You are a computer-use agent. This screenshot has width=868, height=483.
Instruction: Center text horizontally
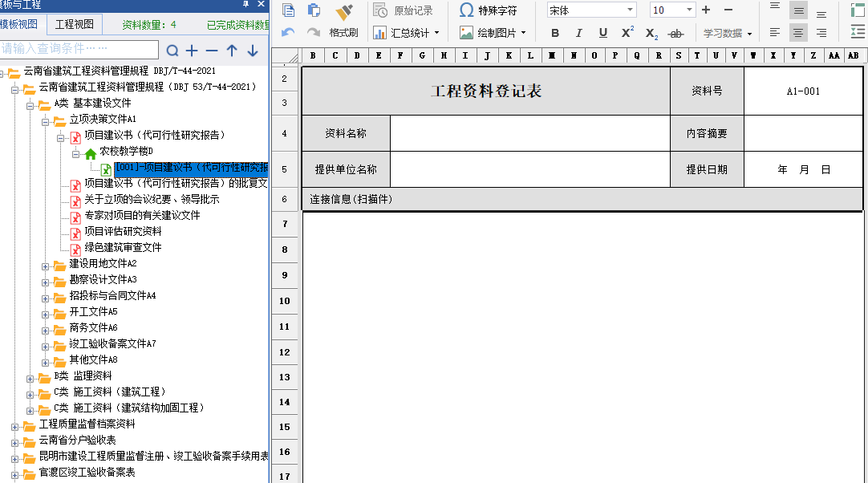click(x=798, y=33)
